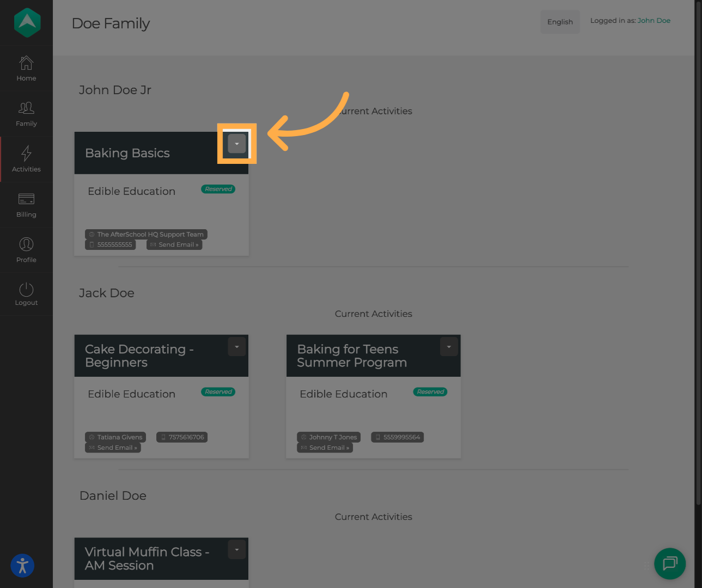Click the Logout power icon
This screenshot has height=588, width=702.
[x=26, y=290]
